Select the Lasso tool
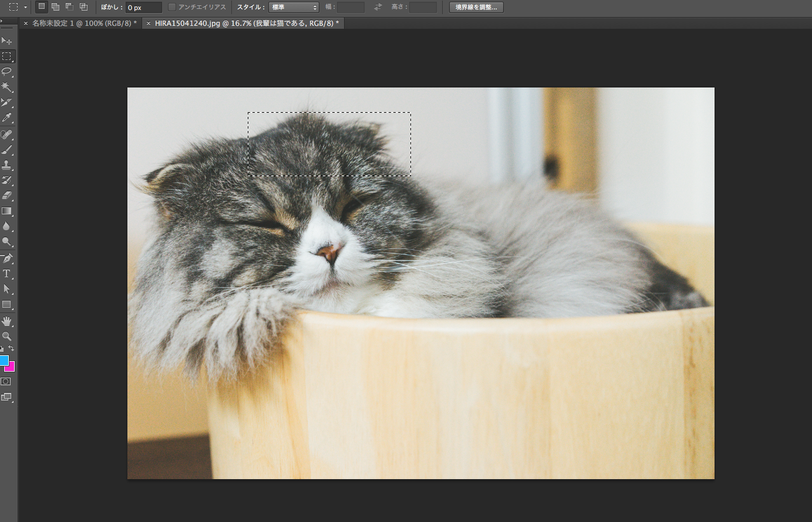 click(6, 72)
